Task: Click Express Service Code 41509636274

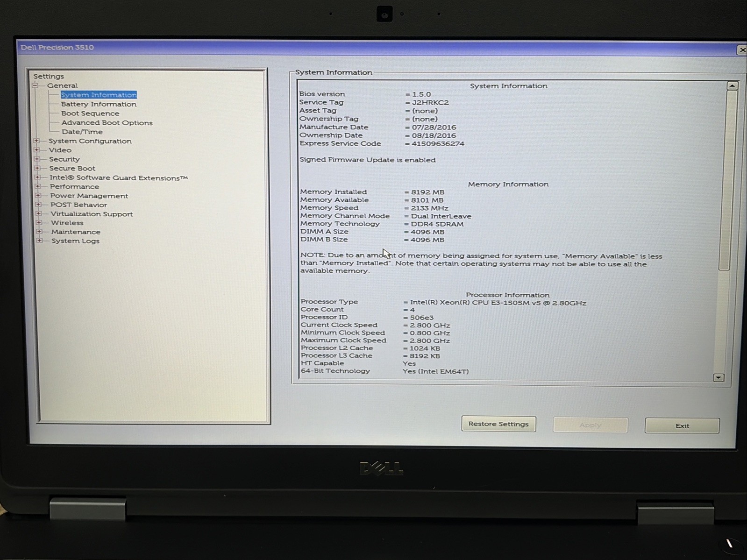Action: 438,143
